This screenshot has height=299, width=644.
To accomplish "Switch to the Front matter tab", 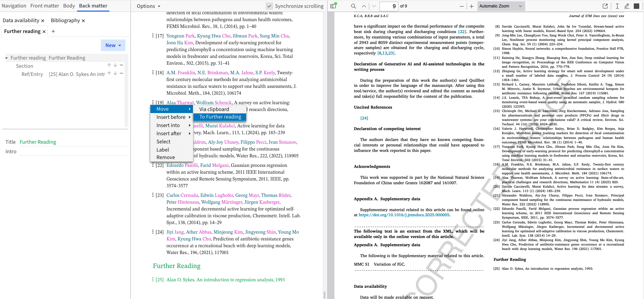I will click(x=45, y=6).
